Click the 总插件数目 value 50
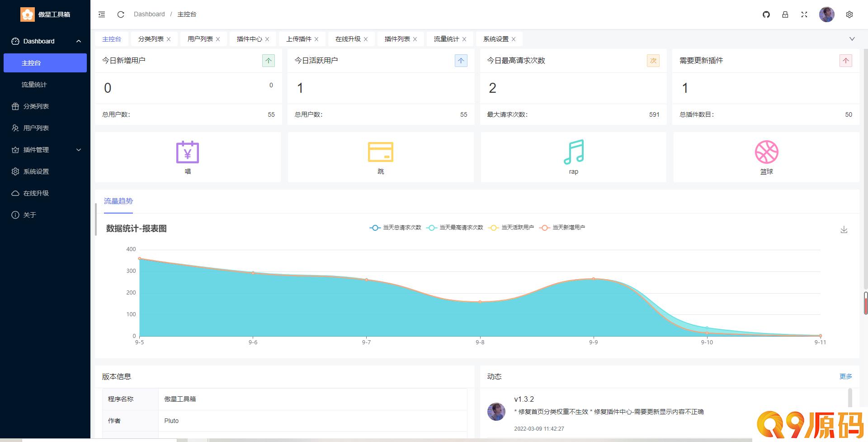Screen dimensions: 868x442 pos(849,115)
